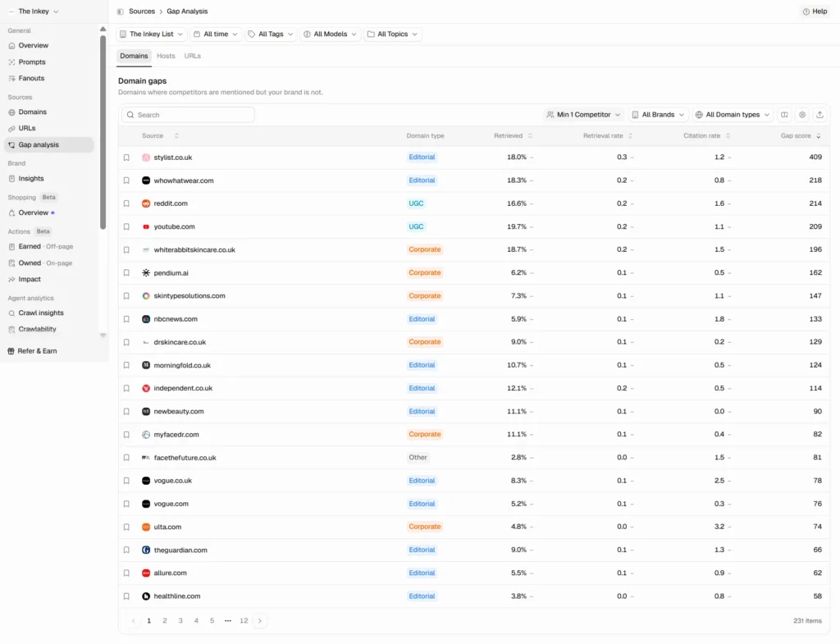Image resolution: width=840 pixels, height=644 pixels.
Task: Bookmark the vogue.co.uk row
Action: click(126, 481)
